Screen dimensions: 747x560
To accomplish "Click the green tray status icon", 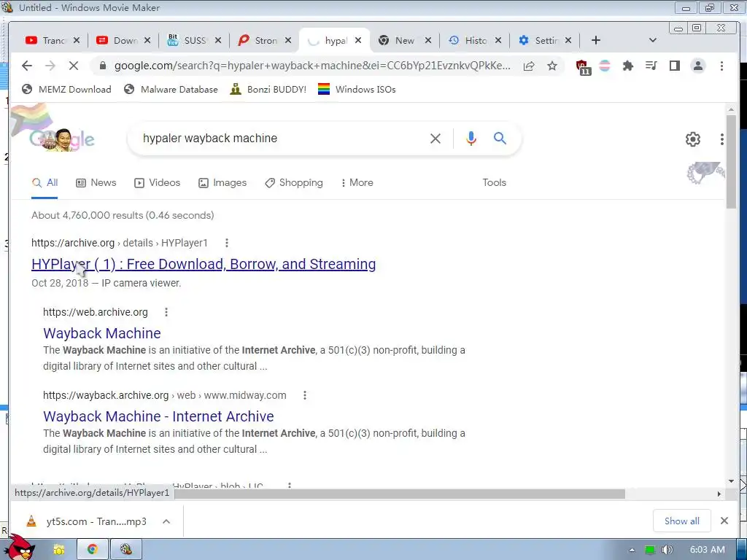I will tap(649, 550).
